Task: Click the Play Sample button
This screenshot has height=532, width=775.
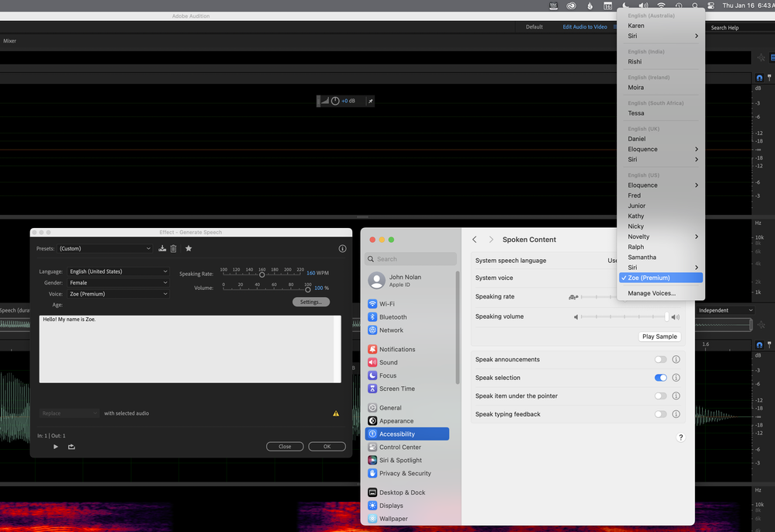Action: pos(659,337)
